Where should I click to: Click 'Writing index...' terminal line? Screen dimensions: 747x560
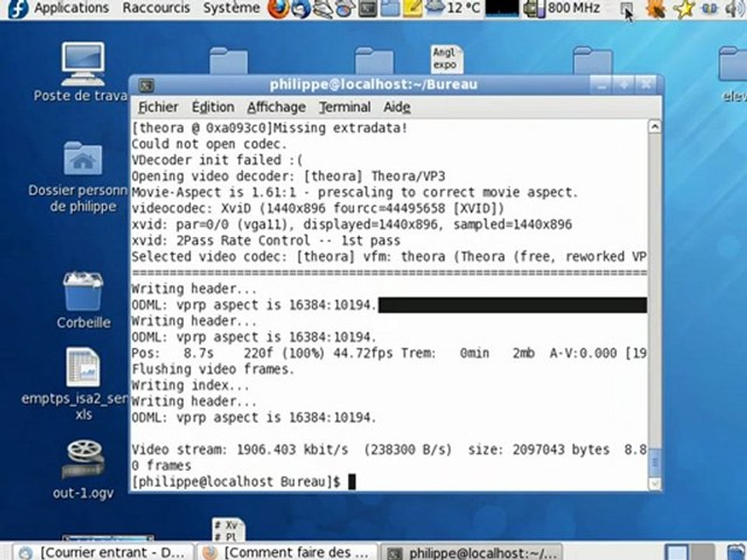(190, 385)
